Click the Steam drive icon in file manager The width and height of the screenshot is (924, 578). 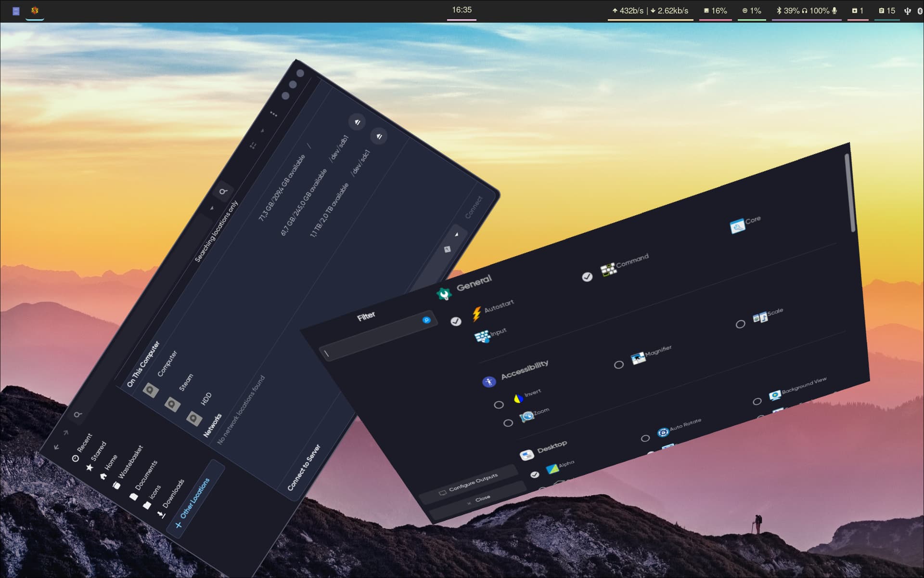point(172,404)
